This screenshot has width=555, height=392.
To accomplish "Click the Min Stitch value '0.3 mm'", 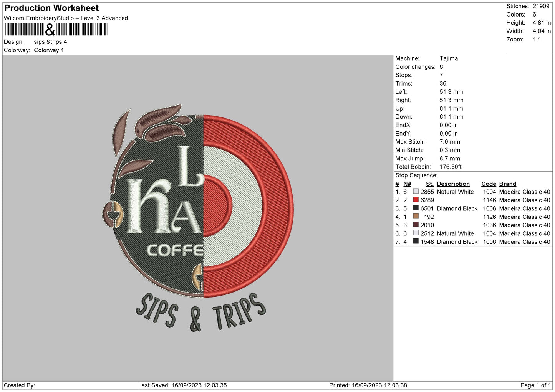I will (x=450, y=150).
